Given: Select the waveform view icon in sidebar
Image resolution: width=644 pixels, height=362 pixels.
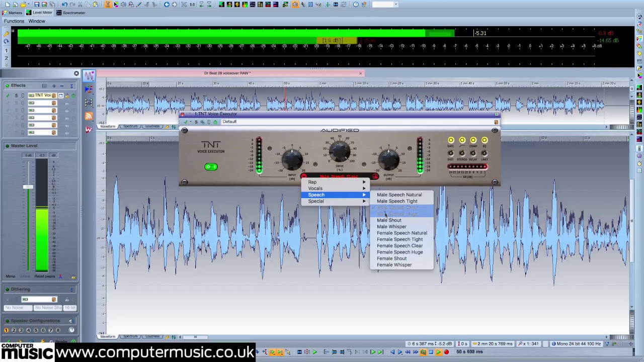Looking at the screenshot, I should (89, 76).
